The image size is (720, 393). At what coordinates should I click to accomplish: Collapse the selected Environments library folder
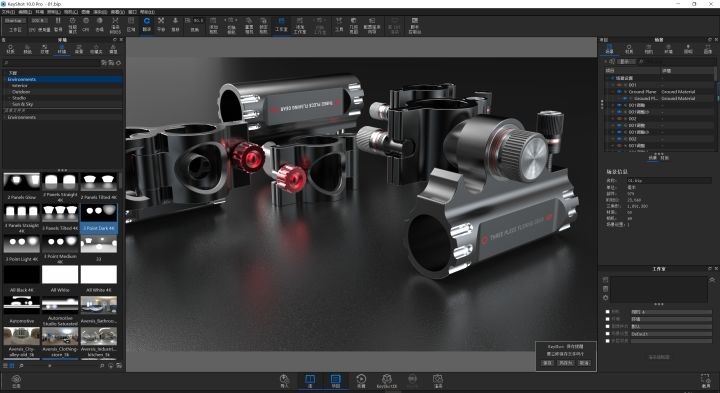coord(5,79)
